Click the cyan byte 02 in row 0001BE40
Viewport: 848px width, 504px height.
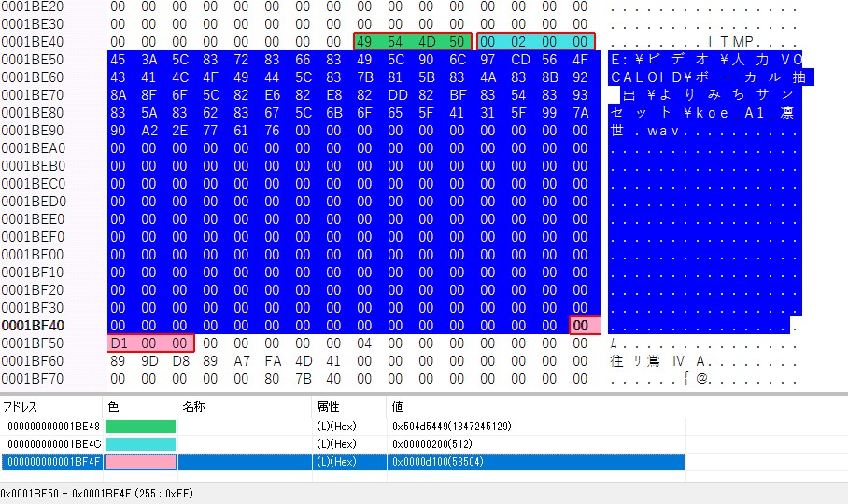(518, 42)
